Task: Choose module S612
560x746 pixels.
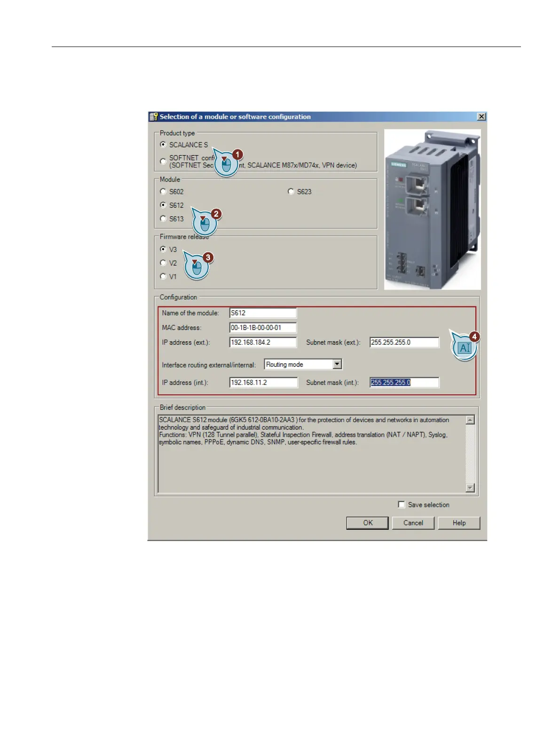Action: click(163, 205)
